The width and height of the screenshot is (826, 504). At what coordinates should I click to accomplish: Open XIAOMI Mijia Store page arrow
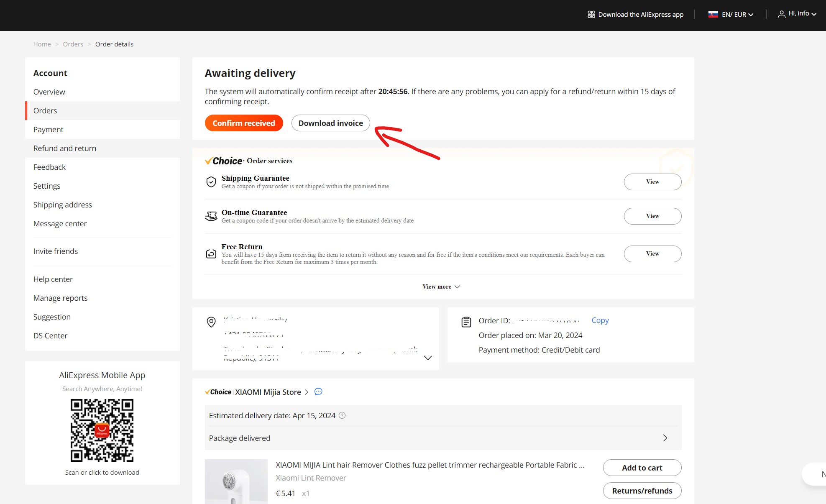click(307, 392)
